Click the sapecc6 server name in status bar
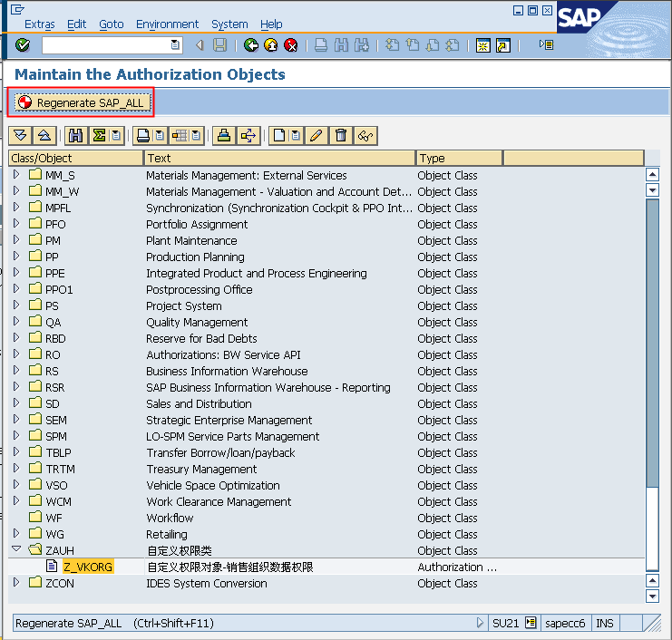Image resolution: width=672 pixels, height=640 pixels. click(565, 623)
